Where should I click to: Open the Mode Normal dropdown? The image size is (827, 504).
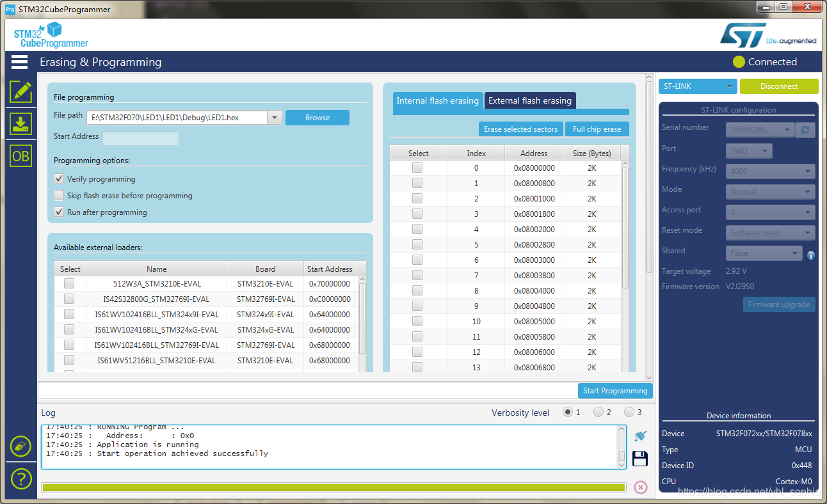770,192
